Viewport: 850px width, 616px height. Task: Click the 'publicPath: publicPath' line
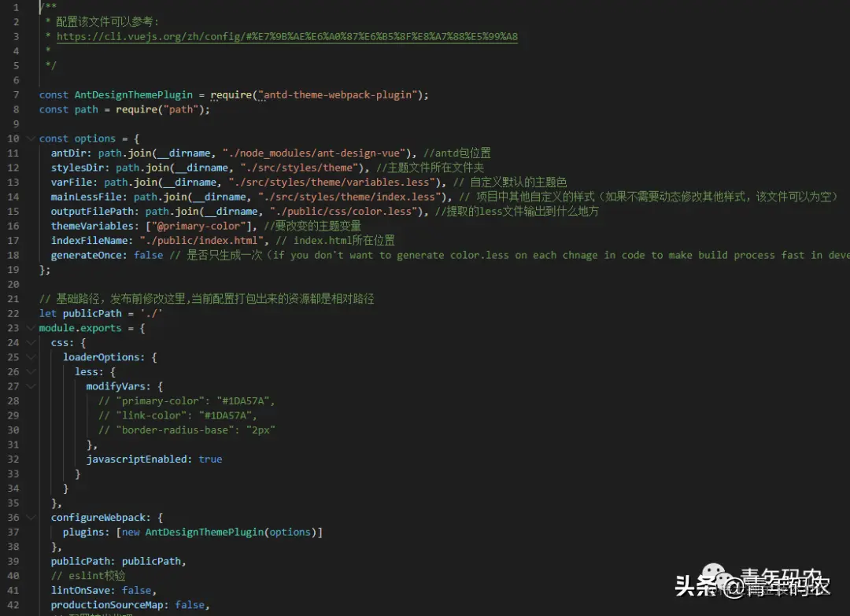[x=118, y=561]
